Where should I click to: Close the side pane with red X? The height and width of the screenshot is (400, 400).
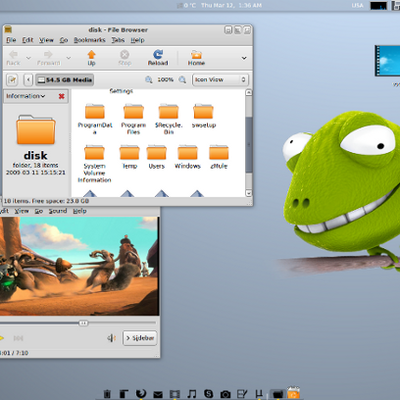61,96
